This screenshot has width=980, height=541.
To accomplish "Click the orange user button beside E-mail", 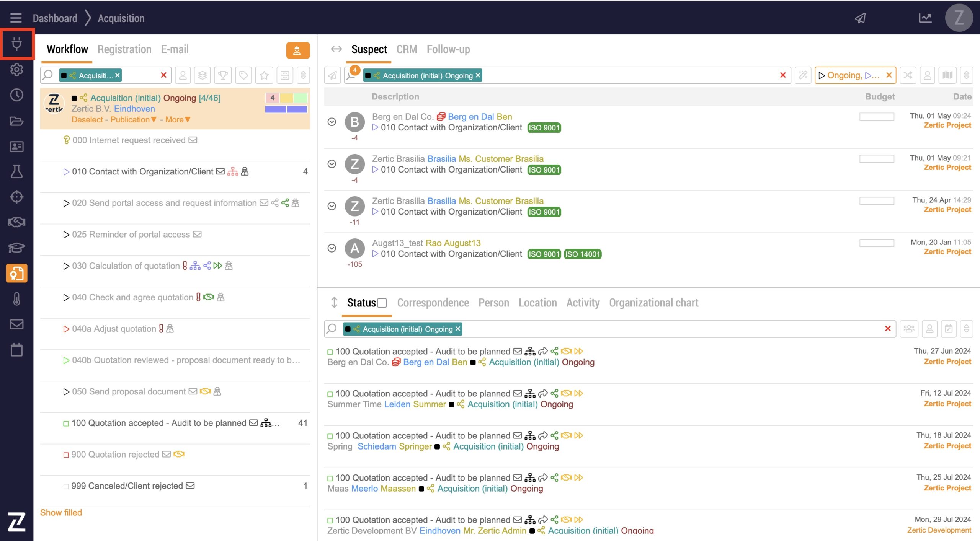I will point(297,50).
